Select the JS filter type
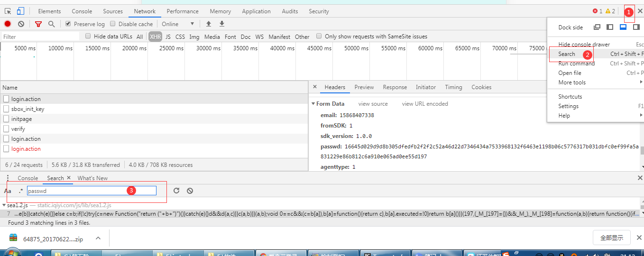 [x=168, y=37]
